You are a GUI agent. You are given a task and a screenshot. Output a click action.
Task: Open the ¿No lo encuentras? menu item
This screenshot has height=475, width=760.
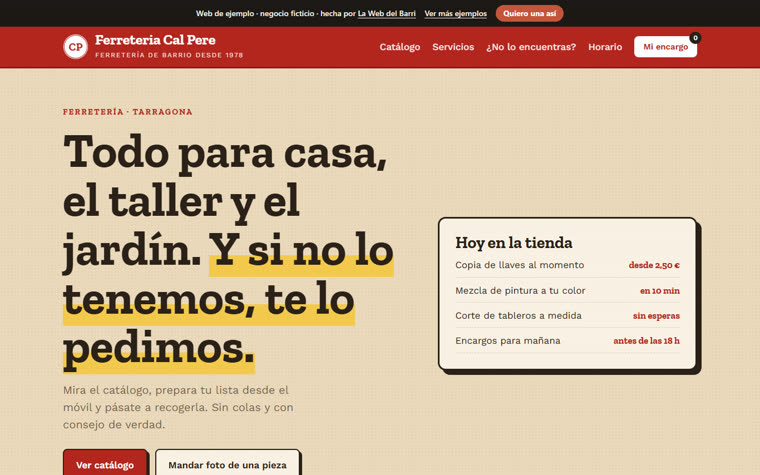tap(531, 47)
